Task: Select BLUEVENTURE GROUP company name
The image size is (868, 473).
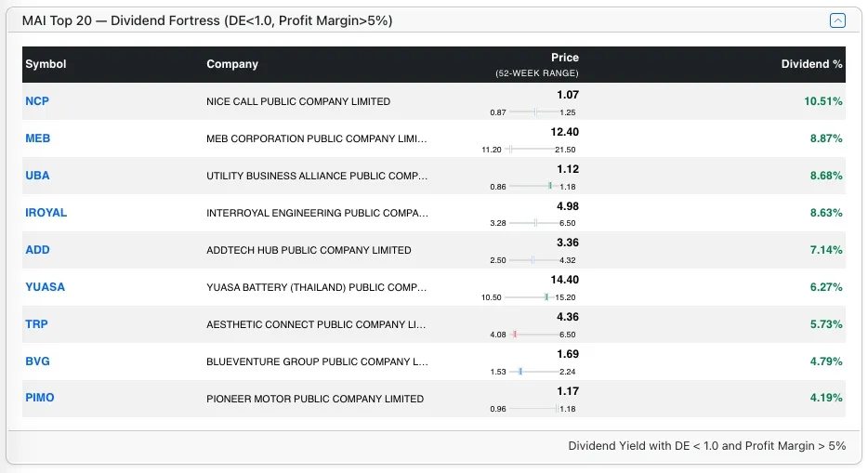Action: pos(317,361)
